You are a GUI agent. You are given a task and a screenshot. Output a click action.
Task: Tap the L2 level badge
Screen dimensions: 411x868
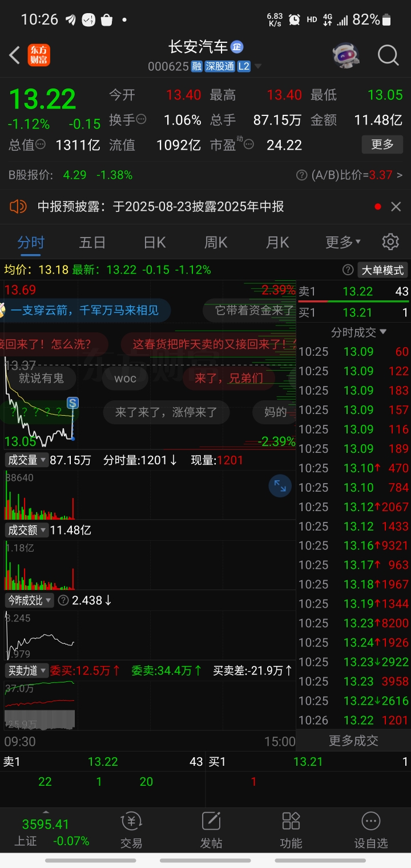[244, 66]
